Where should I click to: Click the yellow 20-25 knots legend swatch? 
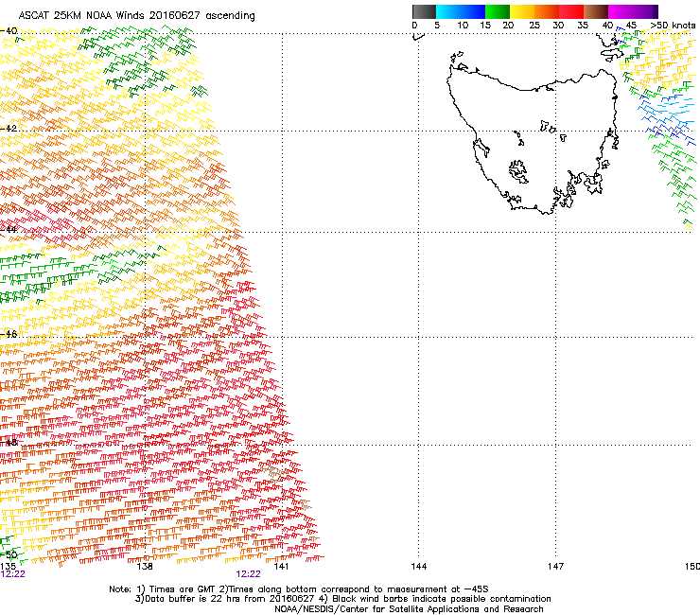522,11
